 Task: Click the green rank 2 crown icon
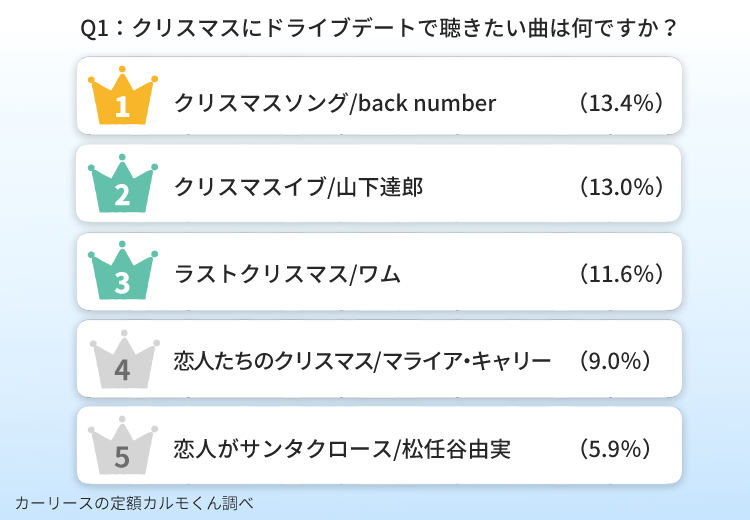coord(123,183)
